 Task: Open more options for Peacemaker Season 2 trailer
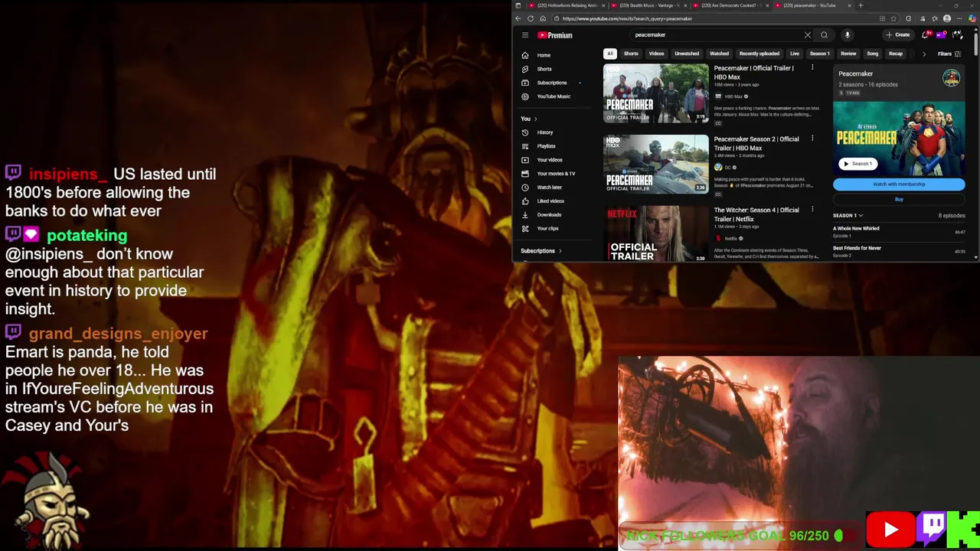point(812,139)
